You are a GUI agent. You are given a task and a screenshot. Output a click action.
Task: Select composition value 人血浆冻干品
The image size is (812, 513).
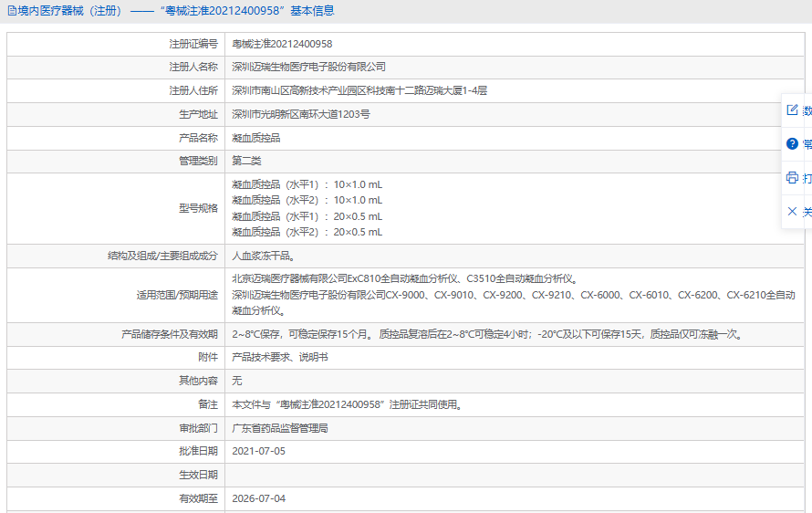click(264, 256)
